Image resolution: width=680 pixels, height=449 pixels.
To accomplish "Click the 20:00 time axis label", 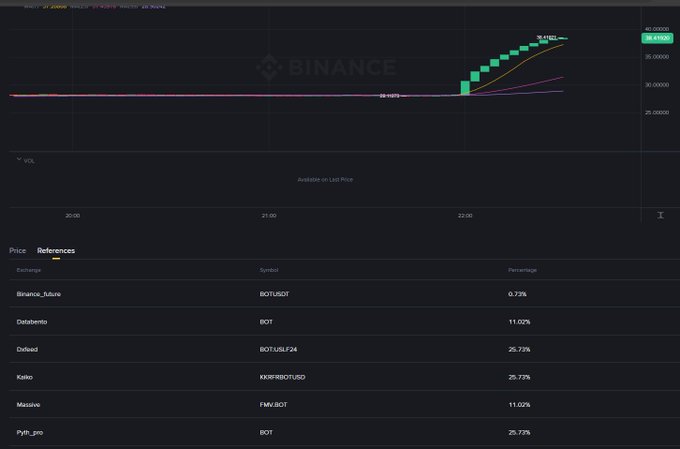I will pyautogui.click(x=72, y=216).
